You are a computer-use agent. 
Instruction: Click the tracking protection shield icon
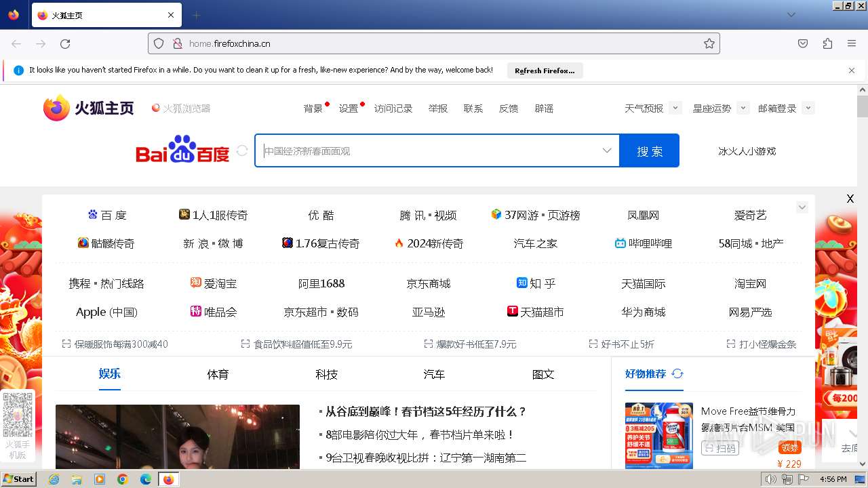point(159,43)
